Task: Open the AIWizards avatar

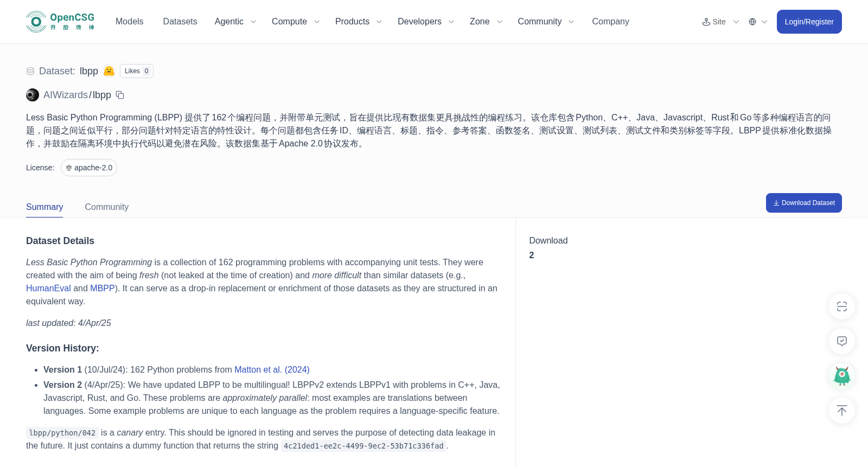Action: click(33, 95)
